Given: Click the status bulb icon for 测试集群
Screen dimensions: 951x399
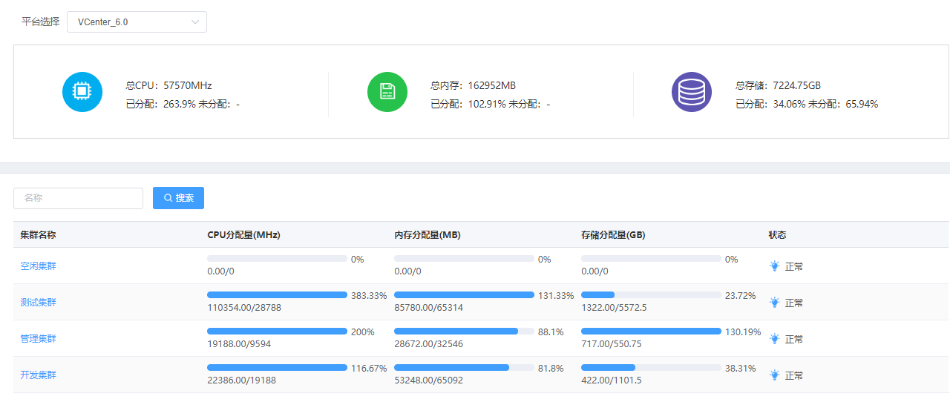Looking at the screenshot, I should click(774, 302).
